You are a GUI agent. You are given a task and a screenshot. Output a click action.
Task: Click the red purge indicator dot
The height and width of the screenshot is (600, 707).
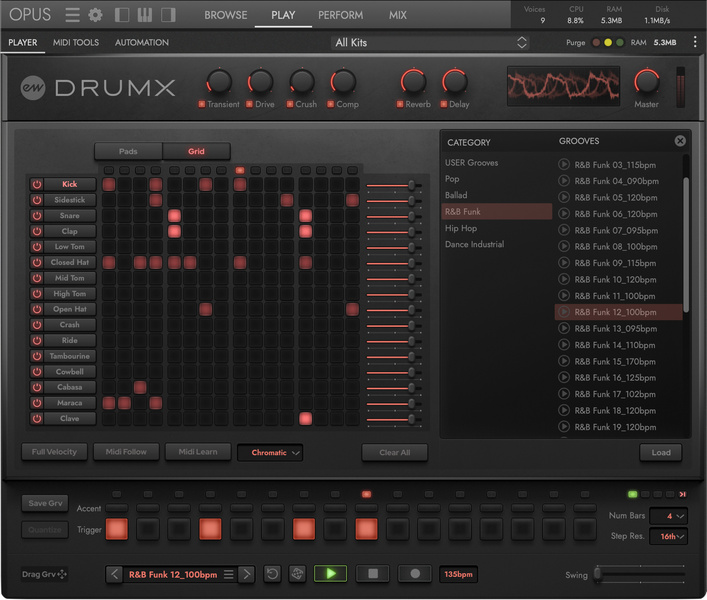coord(596,42)
